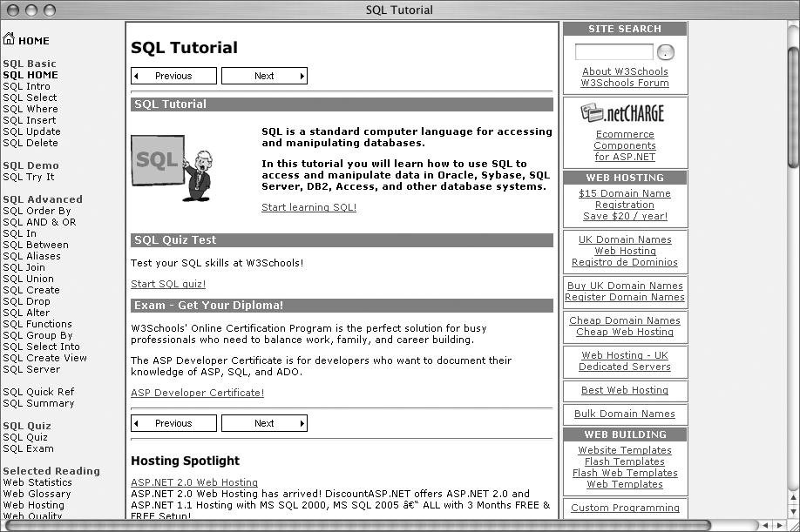Click $15 Domain Name Registration link
This screenshot has height=532, width=800.
625,205
